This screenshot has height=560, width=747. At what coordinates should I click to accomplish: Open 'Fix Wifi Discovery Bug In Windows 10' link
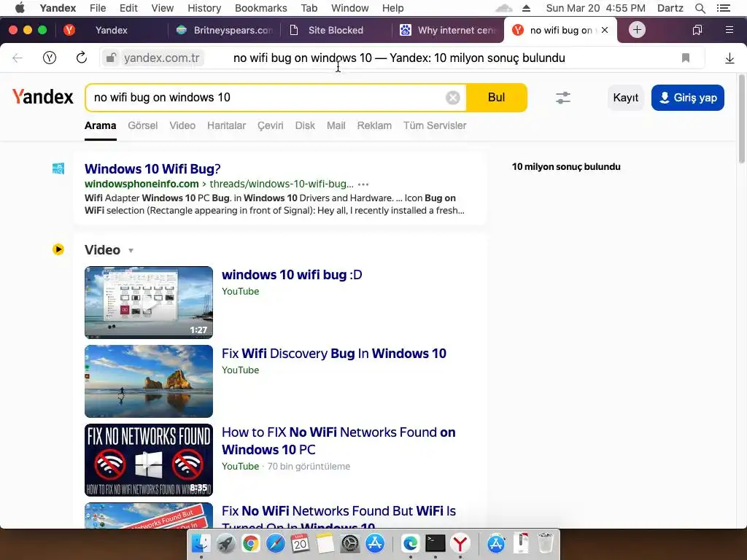coord(334,354)
